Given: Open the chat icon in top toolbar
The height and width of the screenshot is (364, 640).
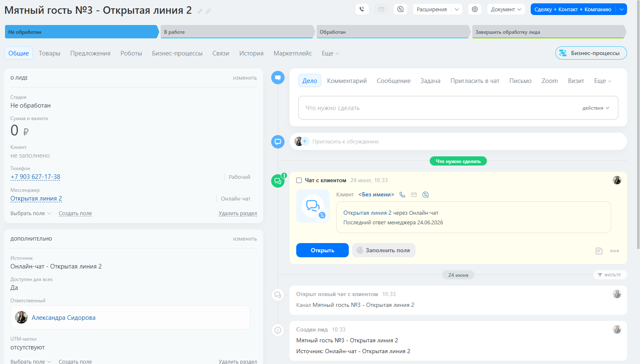Looking at the screenshot, I should [x=401, y=9].
